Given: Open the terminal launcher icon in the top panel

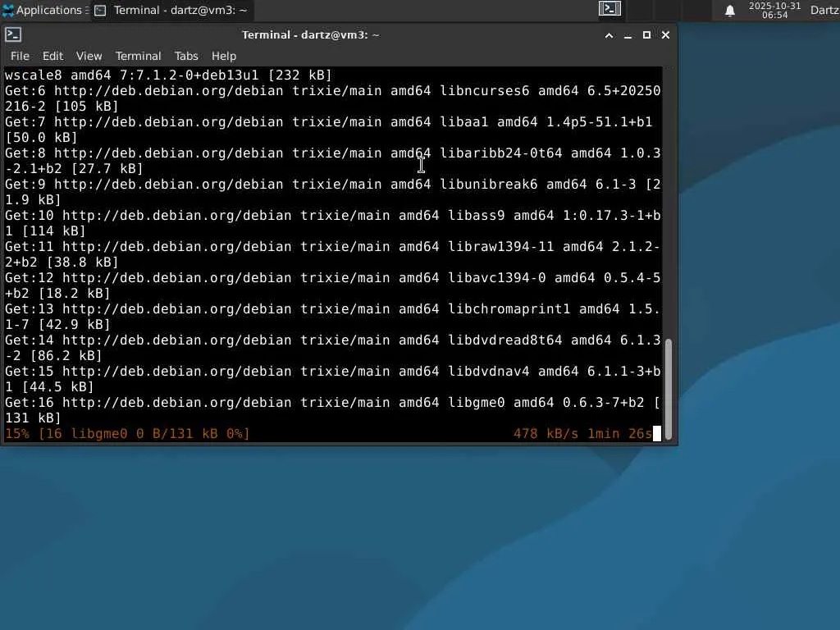Looking at the screenshot, I should tap(609, 9).
